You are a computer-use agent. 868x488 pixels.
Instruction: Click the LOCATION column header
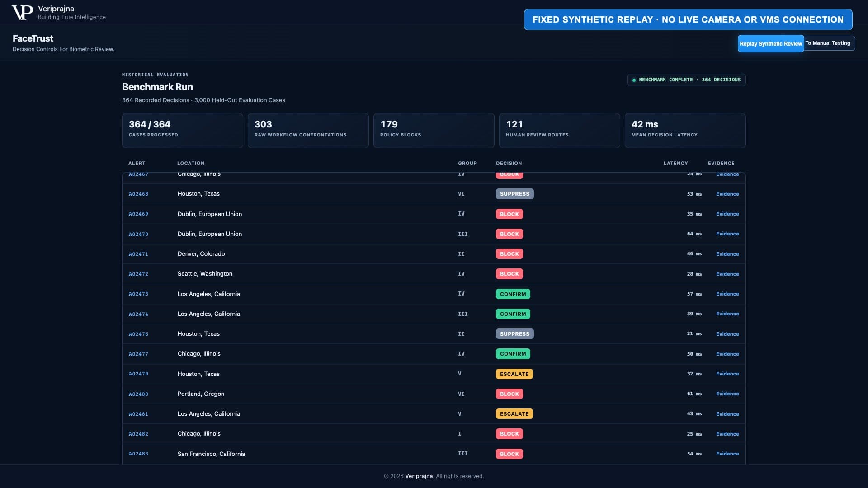pyautogui.click(x=191, y=163)
